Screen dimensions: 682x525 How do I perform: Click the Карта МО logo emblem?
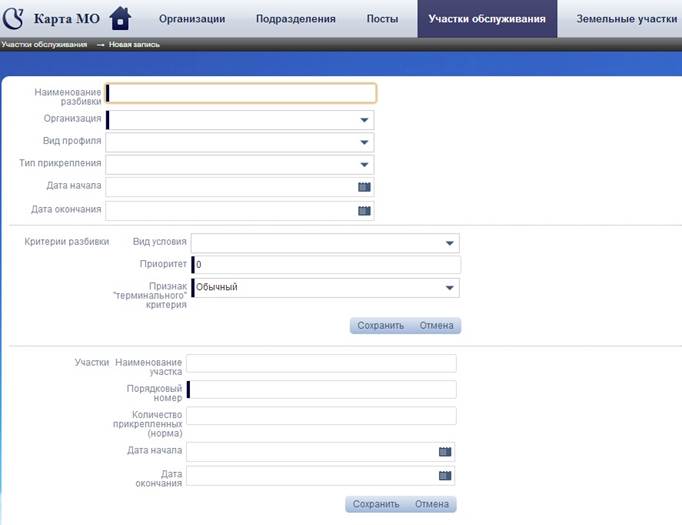[x=13, y=19]
